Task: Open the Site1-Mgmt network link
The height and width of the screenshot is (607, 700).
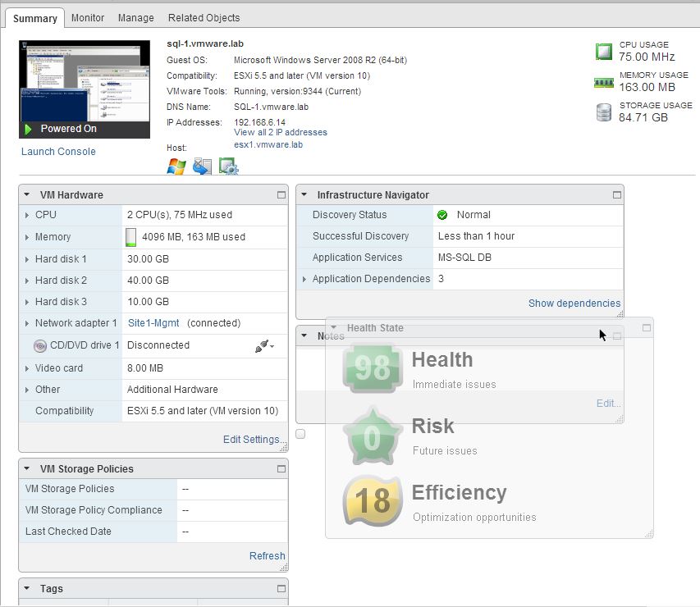Action: pos(153,323)
